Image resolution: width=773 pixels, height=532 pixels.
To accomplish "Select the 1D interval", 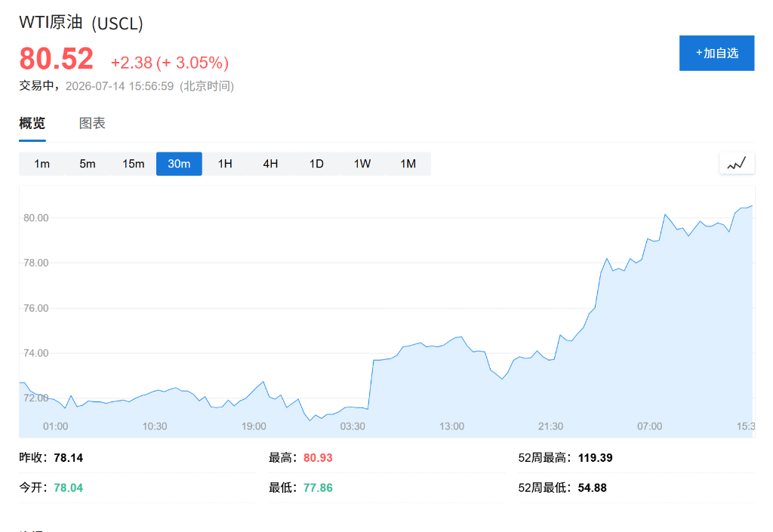I will (316, 164).
